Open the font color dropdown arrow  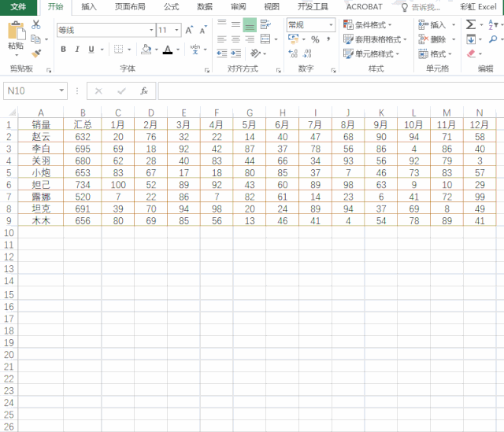pyautogui.click(x=178, y=50)
